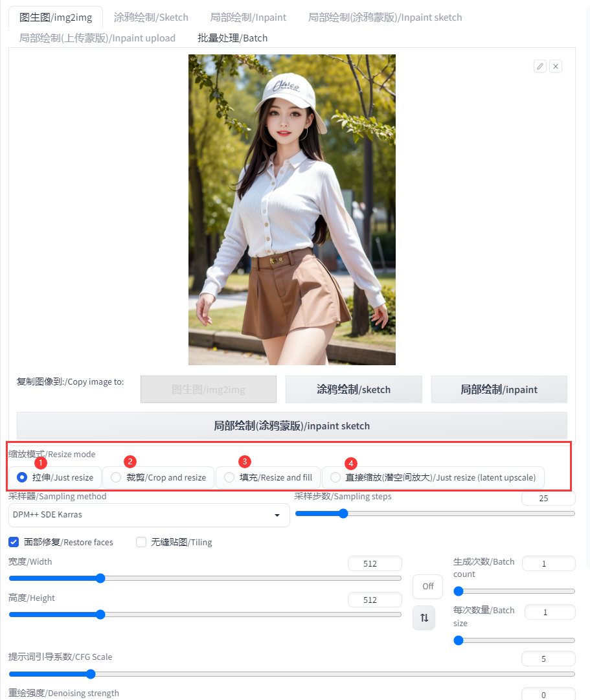Copy image to inpaint sketch button
This screenshot has height=700, width=590.
292,426
